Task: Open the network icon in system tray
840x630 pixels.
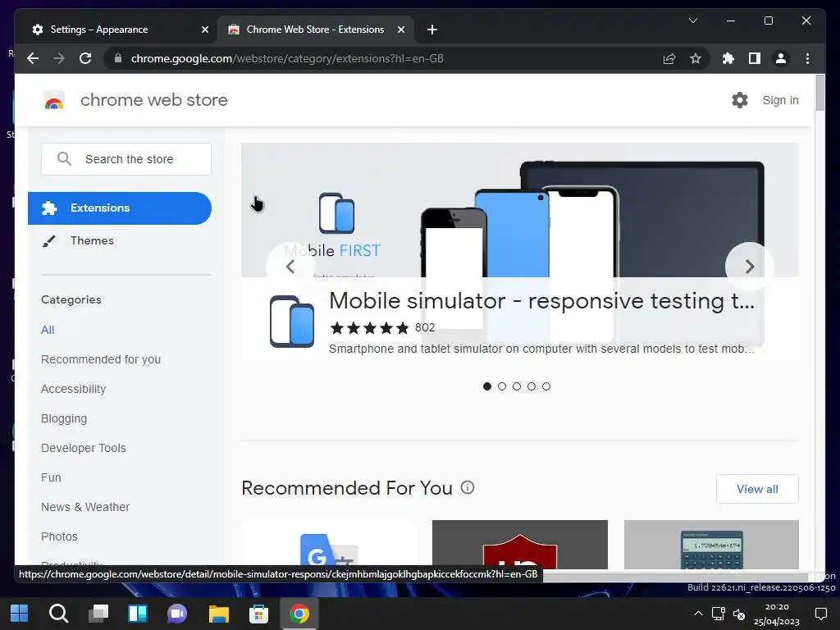Action: [718, 614]
